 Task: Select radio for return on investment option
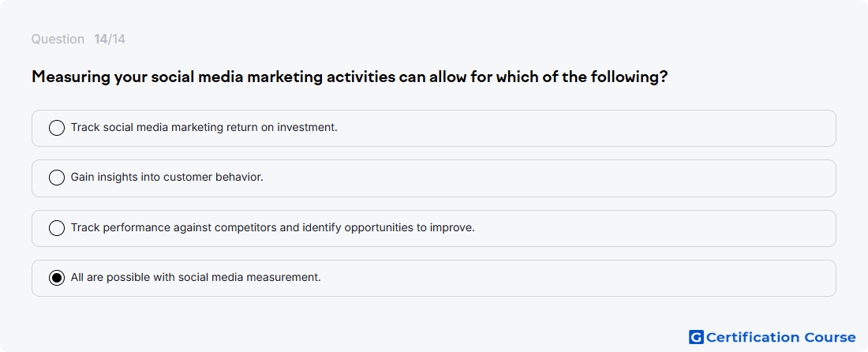click(57, 128)
